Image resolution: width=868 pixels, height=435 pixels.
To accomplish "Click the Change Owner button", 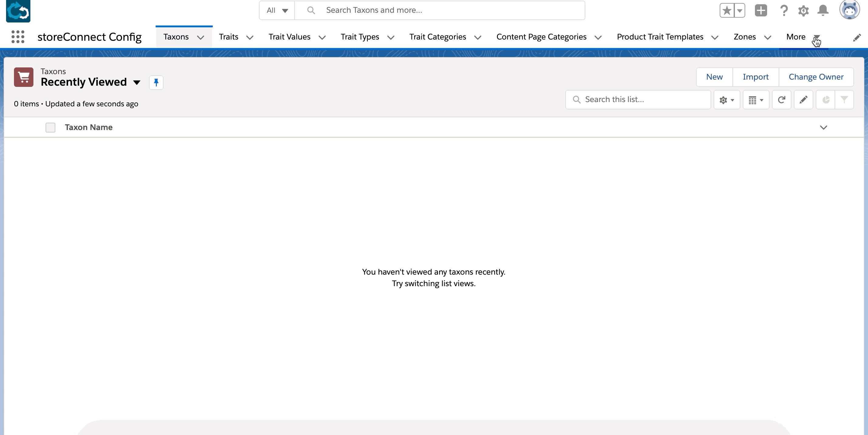I will (816, 77).
